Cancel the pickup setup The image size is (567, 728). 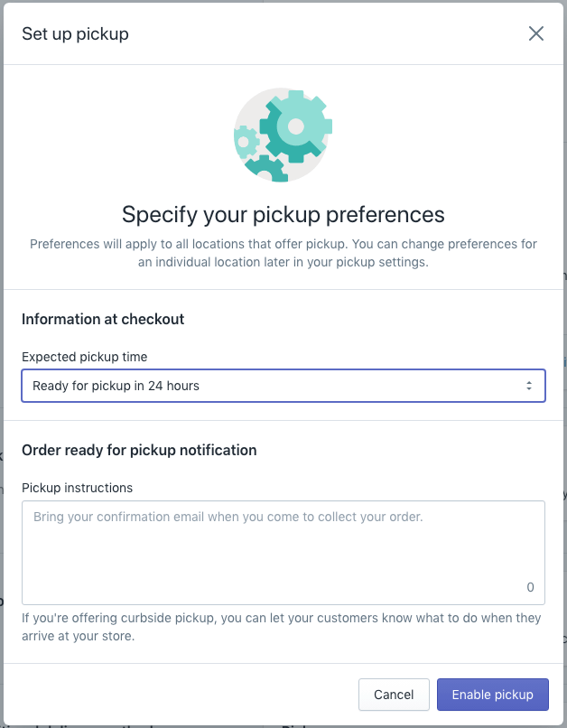click(x=394, y=694)
